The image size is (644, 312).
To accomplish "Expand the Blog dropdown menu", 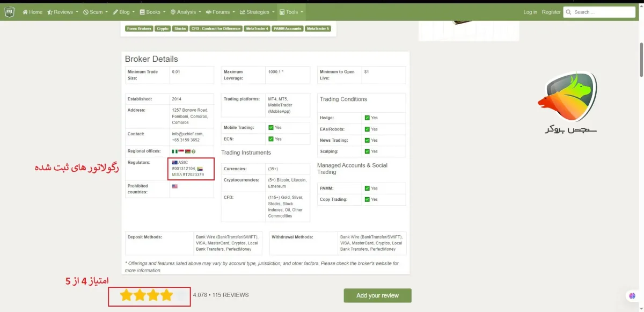I will pos(123,12).
